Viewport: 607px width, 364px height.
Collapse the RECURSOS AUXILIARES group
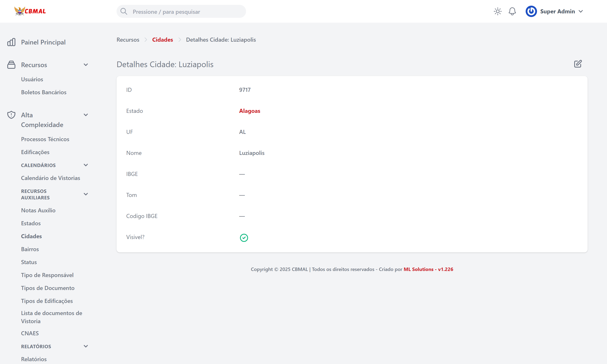pyautogui.click(x=86, y=194)
